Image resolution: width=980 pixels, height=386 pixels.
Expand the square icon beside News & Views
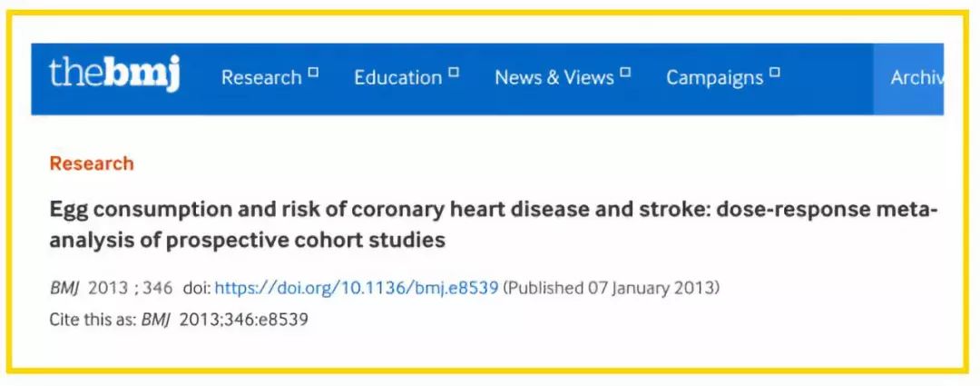625,72
